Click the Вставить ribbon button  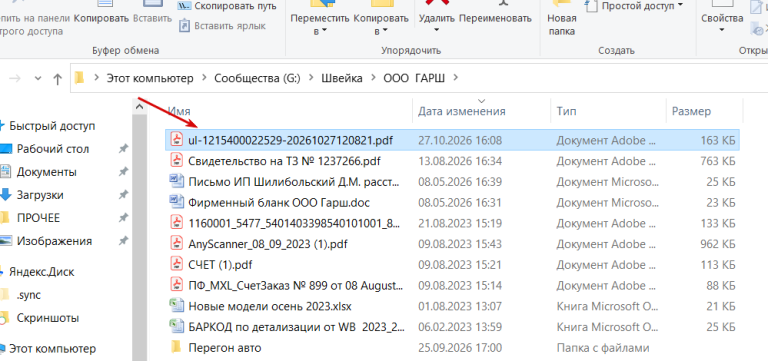coord(153,12)
